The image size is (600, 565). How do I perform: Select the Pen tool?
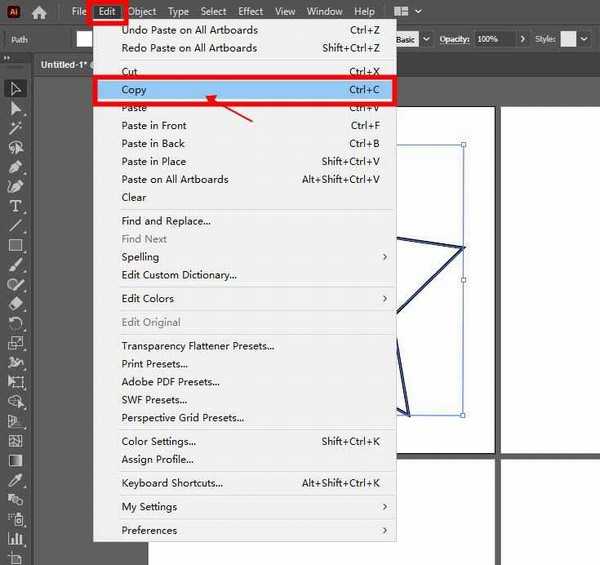pos(16,167)
